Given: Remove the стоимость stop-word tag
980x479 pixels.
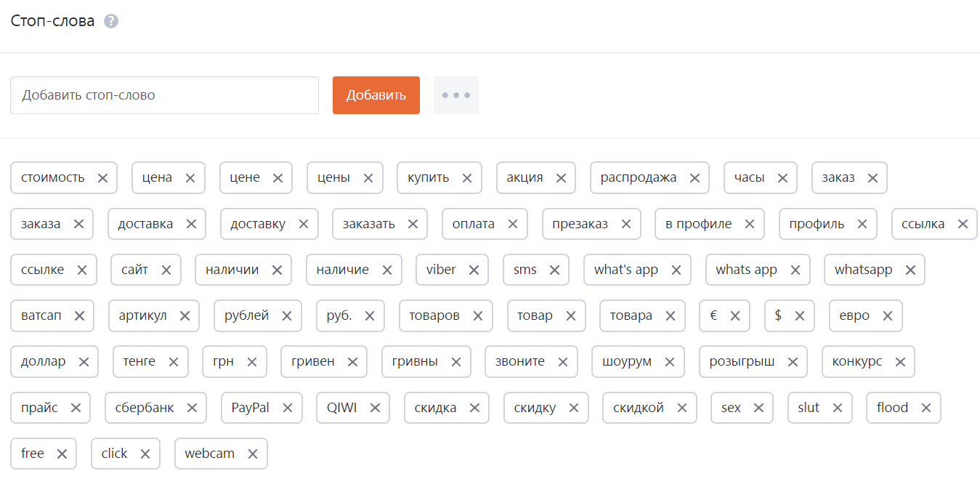Looking at the screenshot, I should coord(102,178).
